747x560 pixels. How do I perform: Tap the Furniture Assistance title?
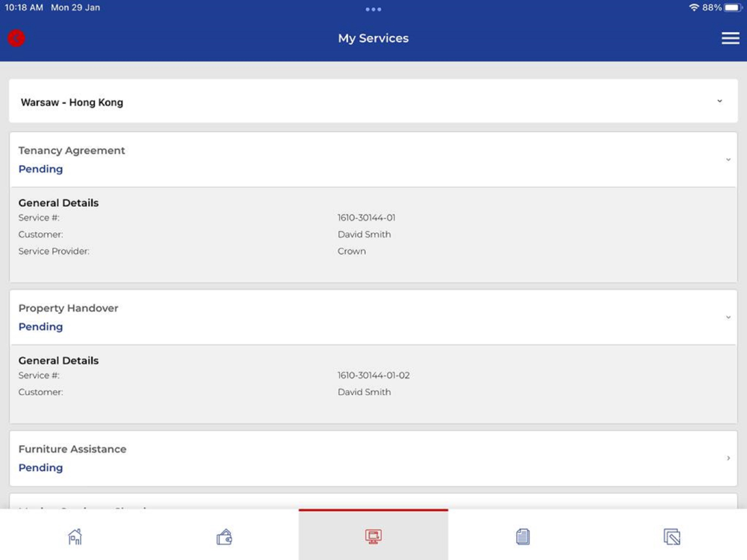click(x=72, y=449)
